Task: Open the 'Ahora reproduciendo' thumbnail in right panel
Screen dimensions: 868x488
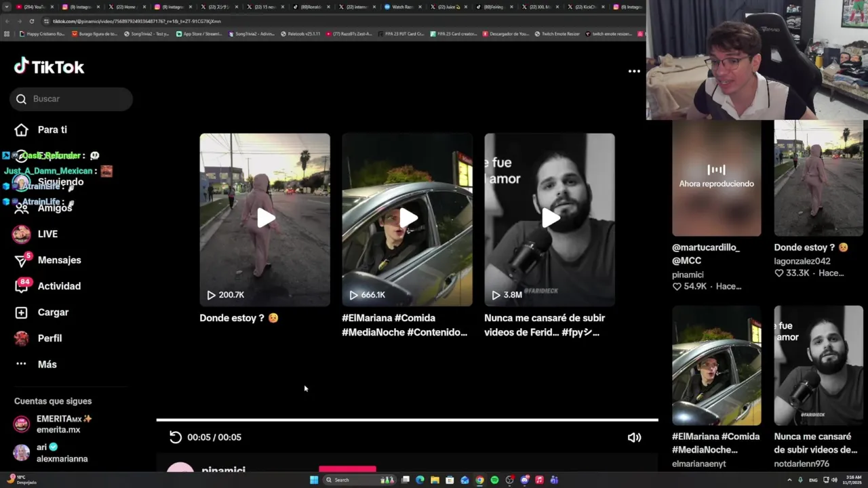Action: [x=716, y=178]
